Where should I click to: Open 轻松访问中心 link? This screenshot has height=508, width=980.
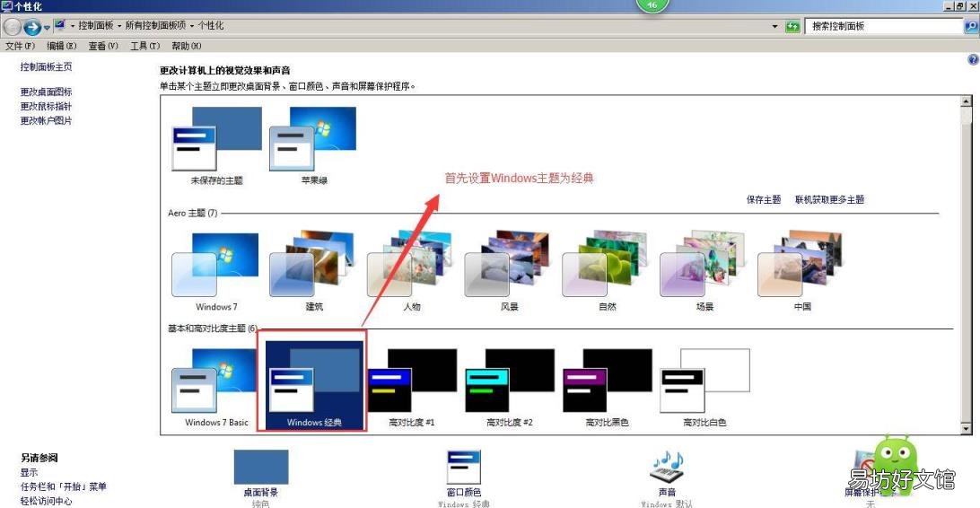(47, 501)
